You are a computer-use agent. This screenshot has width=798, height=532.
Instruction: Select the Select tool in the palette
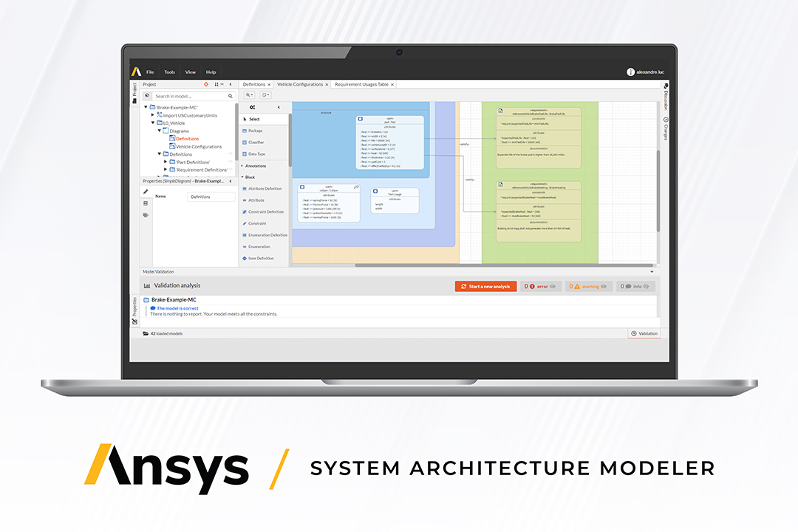pos(257,119)
